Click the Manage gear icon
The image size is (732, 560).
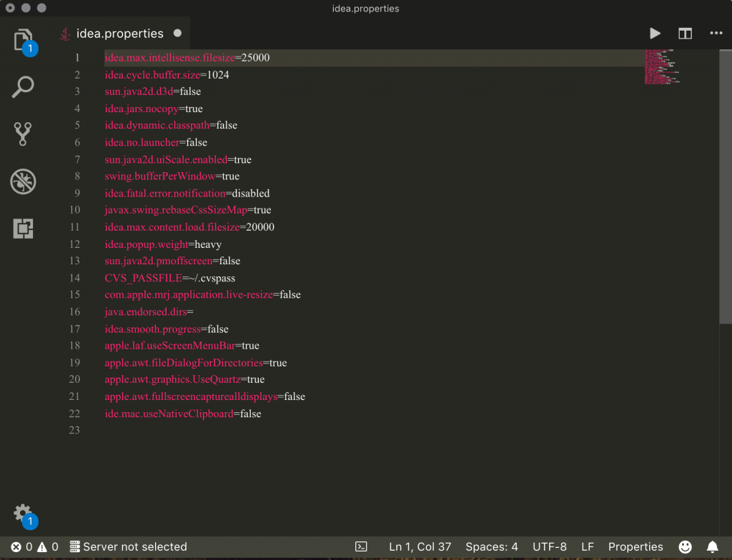click(x=23, y=513)
